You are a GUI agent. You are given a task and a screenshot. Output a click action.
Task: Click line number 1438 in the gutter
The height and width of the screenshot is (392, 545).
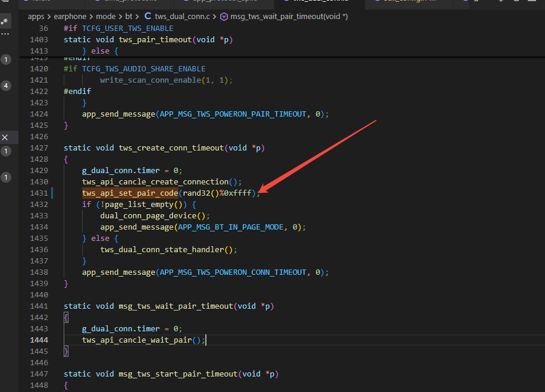coord(39,272)
